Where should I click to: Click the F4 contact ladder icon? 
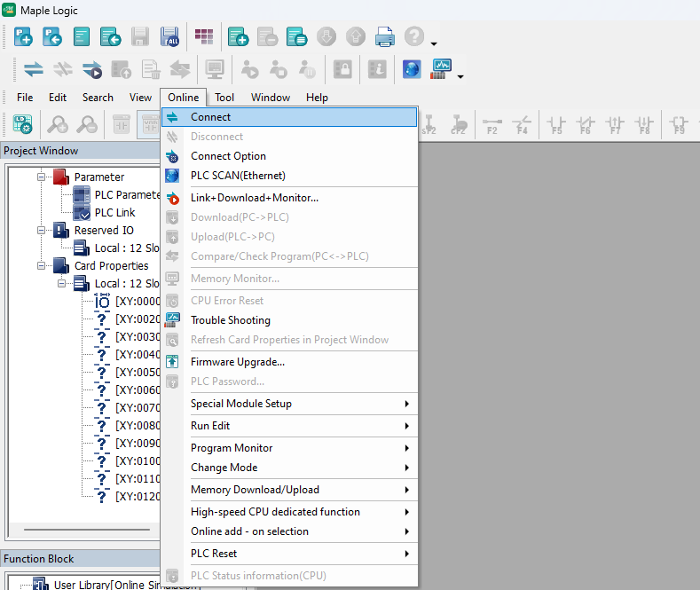point(522,125)
